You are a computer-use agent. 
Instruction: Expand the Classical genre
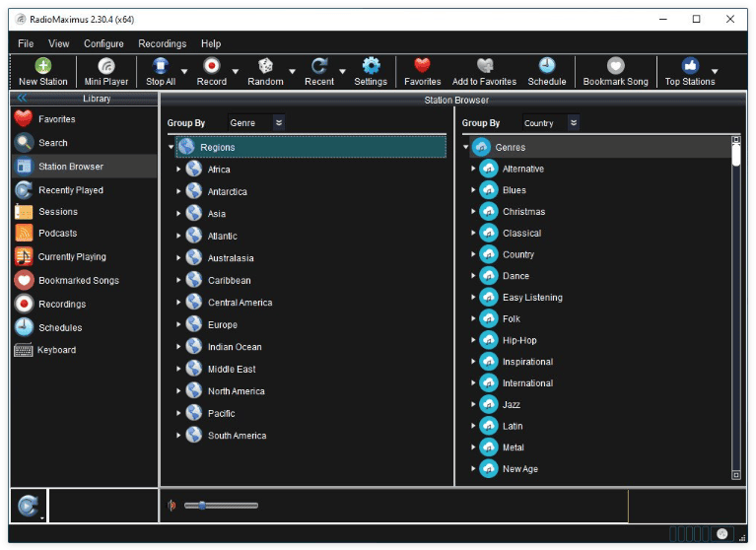(473, 233)
